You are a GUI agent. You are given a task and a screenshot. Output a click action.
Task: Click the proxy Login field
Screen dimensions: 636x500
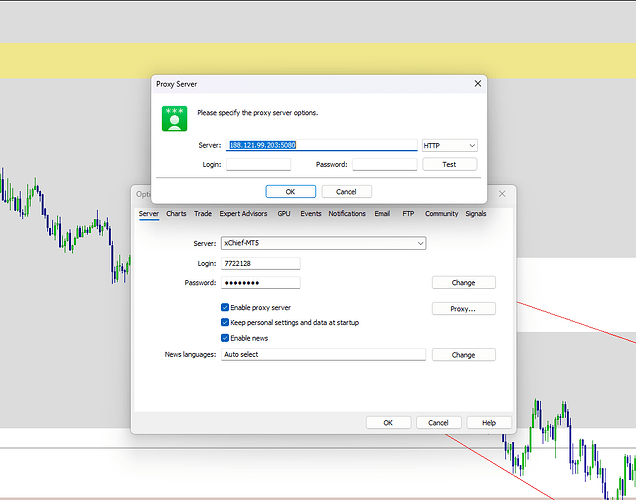point(258,164)
